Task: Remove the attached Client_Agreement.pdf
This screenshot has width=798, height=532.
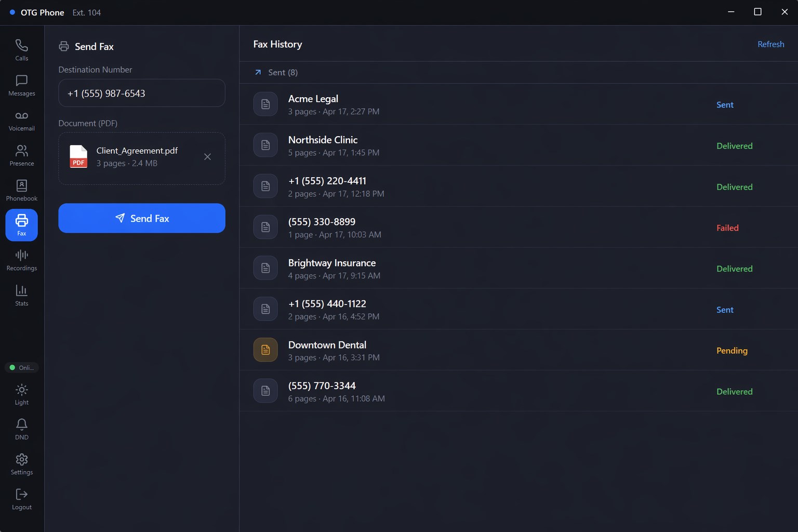Action: [x=207, y=156]
